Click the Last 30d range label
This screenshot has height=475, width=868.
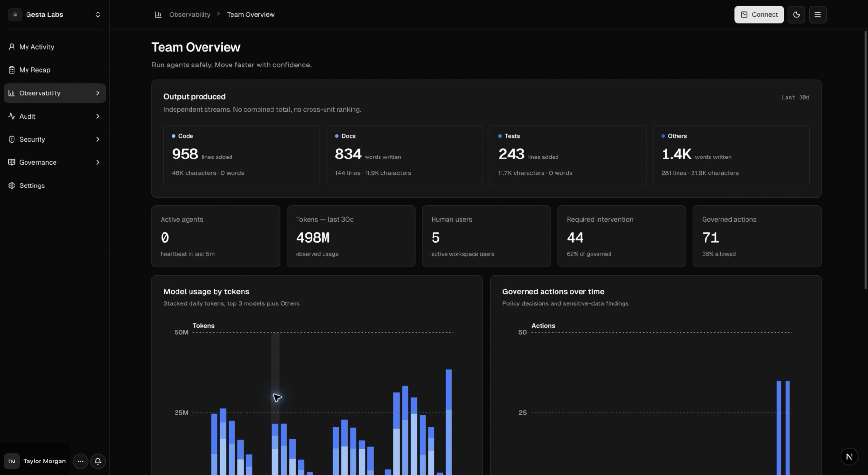pyautogui.click(x=795, y=97)
